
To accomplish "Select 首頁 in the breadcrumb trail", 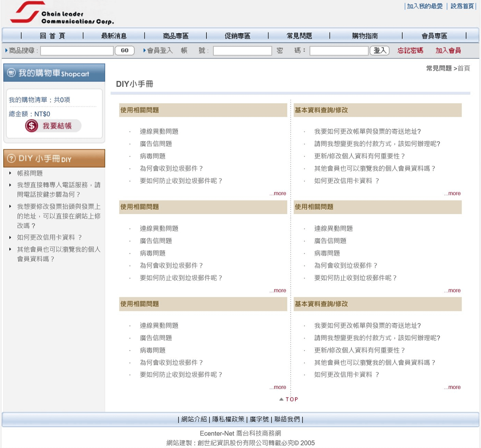I will [464, 68].
